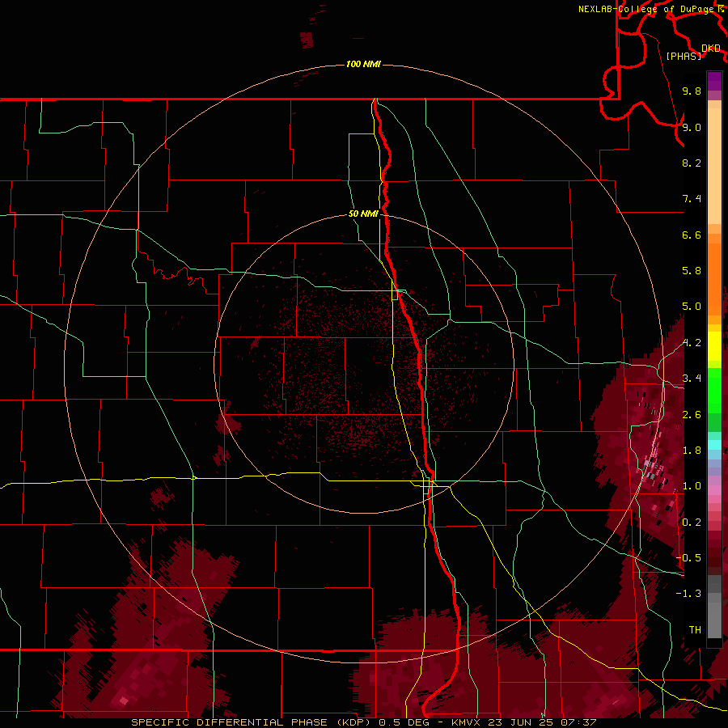This screenshot has width=728, height=728.
Task: Click the TH label on the color scale
Action: tap(695, 630)
